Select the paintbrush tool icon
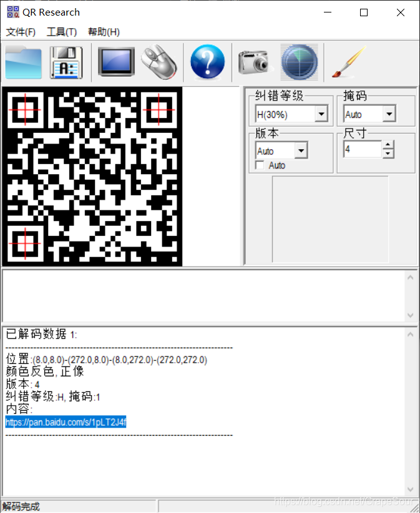The height and width of the screenshot is (513, 420). click(349, 62)
